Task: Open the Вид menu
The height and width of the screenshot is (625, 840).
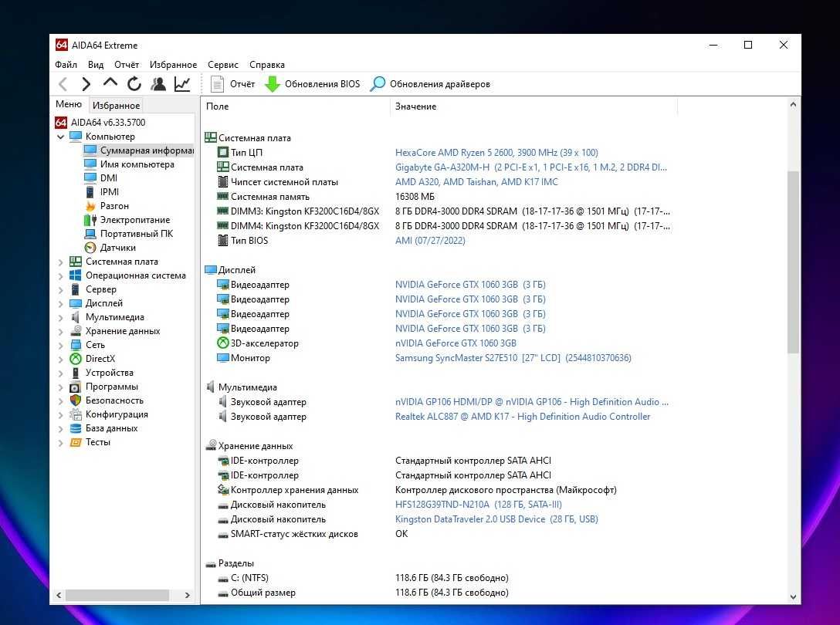Action: [x=96, y=64]
